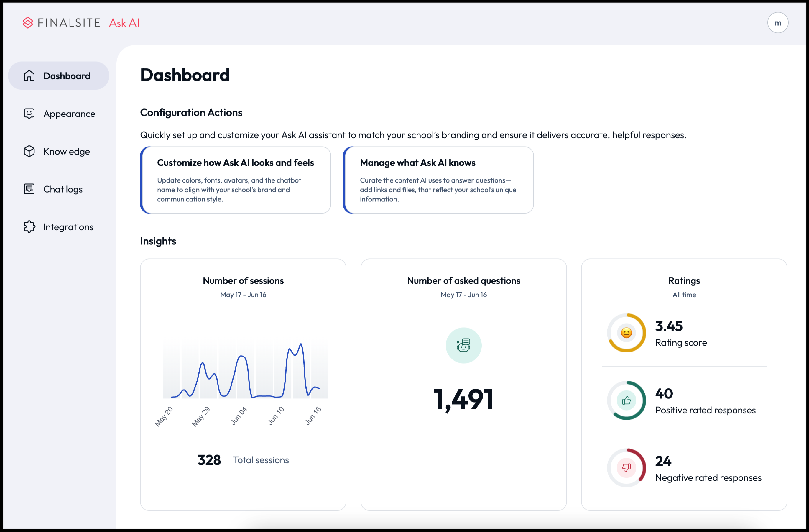This screenshot has height=532, width=809.
Task: Click the Chat logs message icon
Action: [x=29, y=189]
